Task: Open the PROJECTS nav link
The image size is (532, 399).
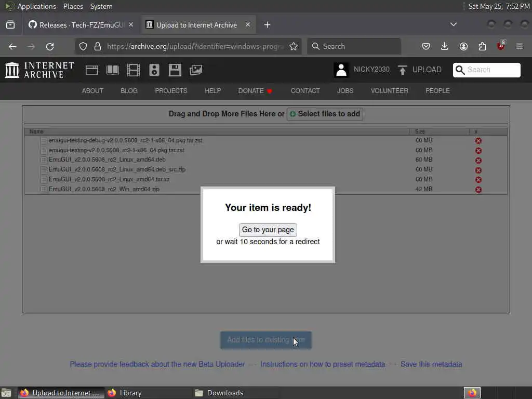Action: (171, 91)
